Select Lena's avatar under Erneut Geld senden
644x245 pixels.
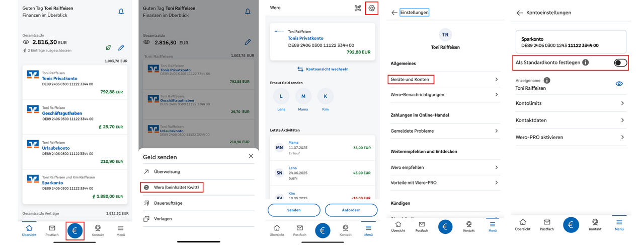[x=281, y=96]
